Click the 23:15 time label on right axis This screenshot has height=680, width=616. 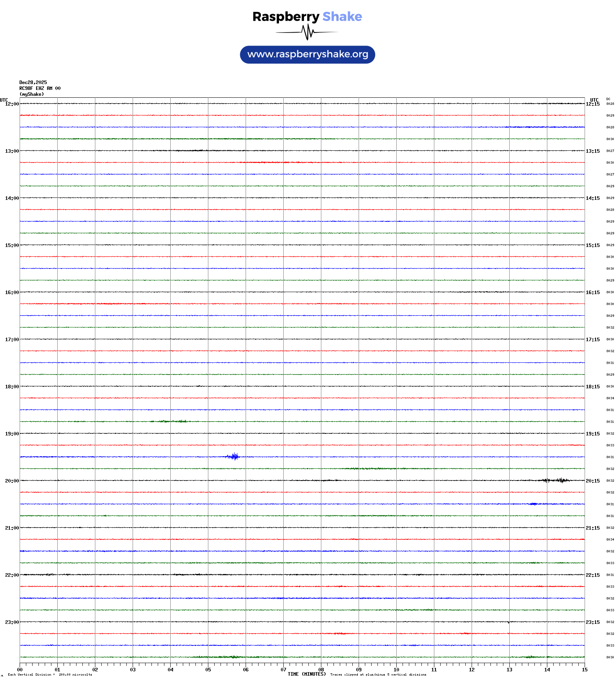point(592,622)
